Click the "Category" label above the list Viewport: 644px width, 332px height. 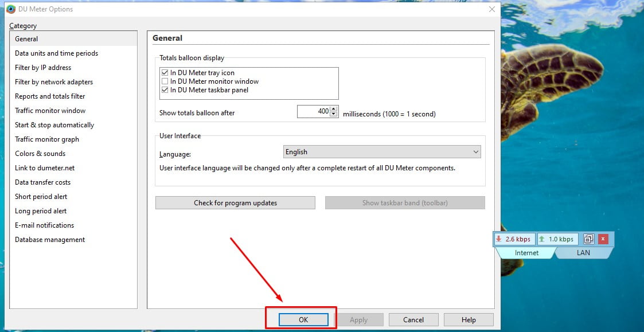pyautogui.click(x=23, y=26)
